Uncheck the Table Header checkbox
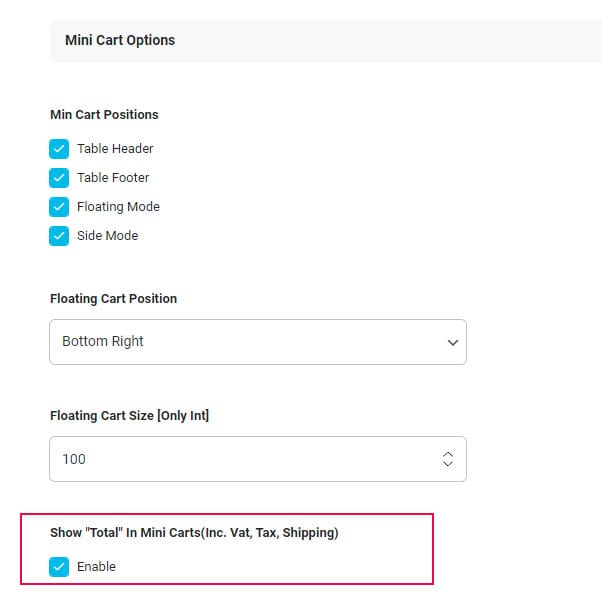Viewport: 602px width, 597px height. point(59,149)
